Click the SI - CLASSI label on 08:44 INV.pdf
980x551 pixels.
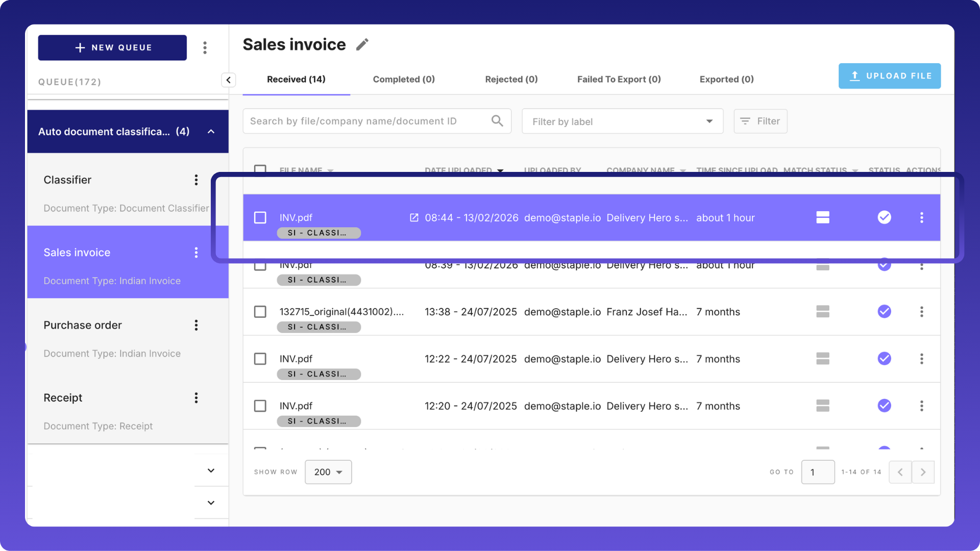tap(319, 233)
